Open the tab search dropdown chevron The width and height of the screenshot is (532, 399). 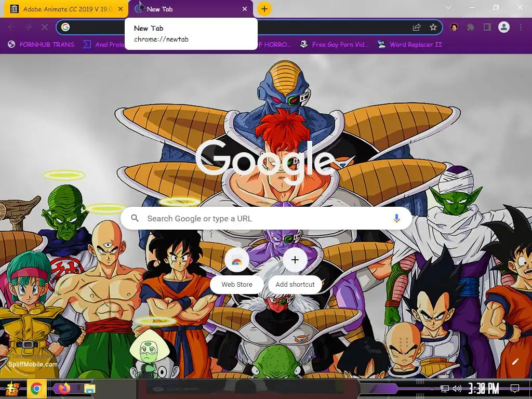tap(448, 7)
